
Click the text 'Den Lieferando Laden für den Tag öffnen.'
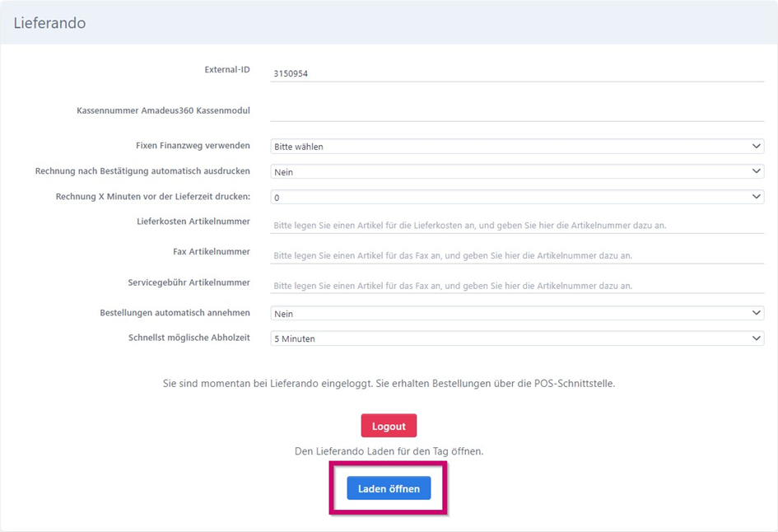389,451
